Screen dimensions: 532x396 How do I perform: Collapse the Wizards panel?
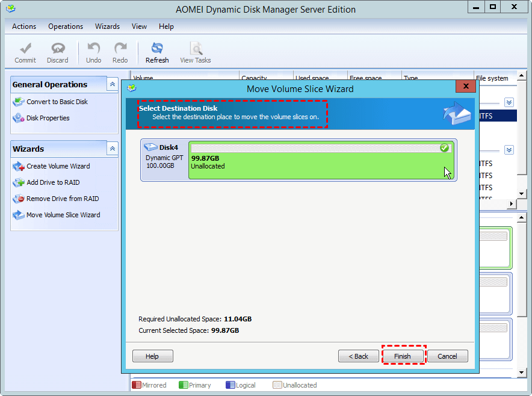(113, 149)
